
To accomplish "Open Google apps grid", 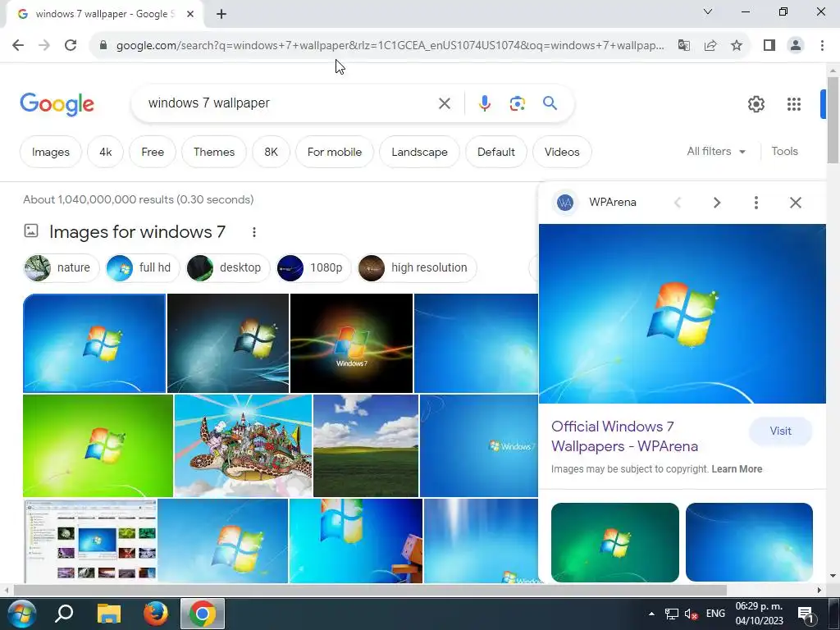I will 794,104.
